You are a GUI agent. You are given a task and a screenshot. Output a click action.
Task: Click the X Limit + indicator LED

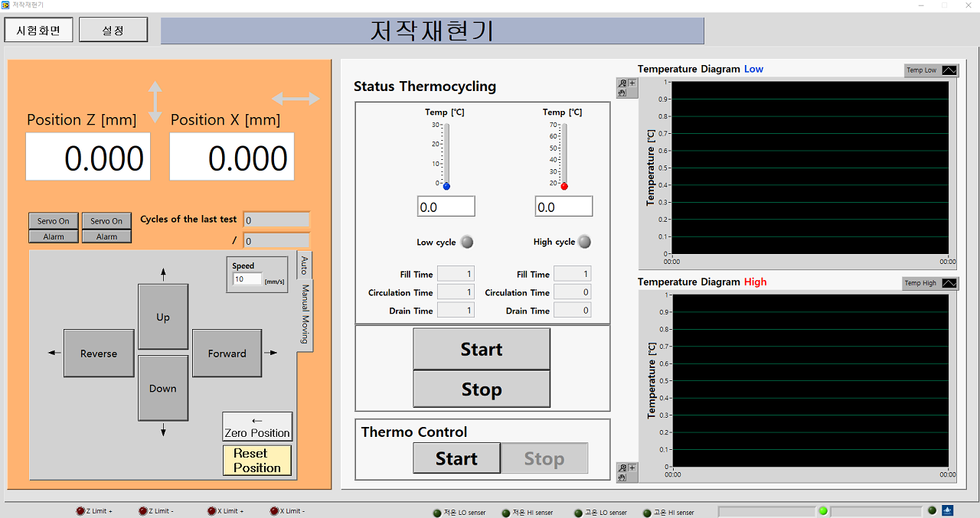211,511
